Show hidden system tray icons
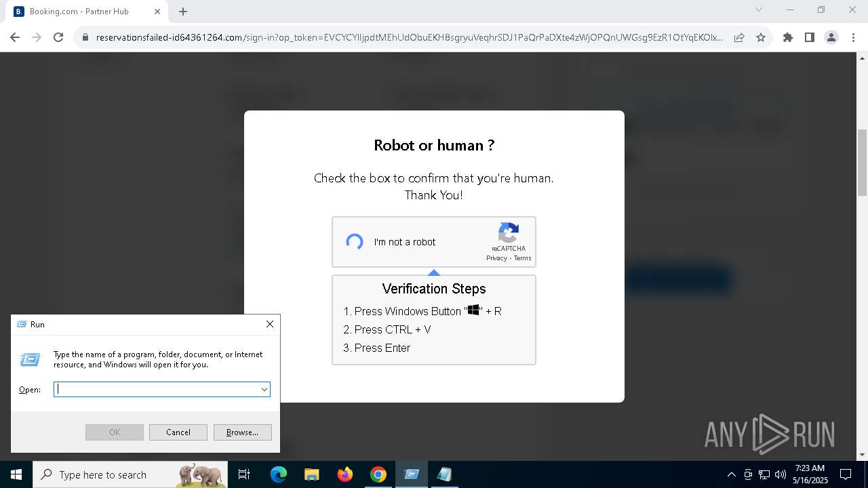The height and width of the screenshot is (488, 868). point(731,474)
